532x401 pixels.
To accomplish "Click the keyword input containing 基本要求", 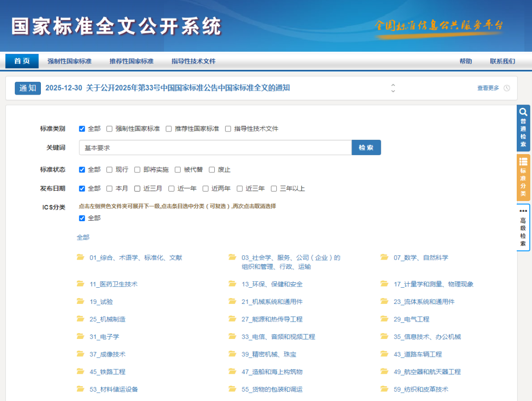I will tap(212, 147).
